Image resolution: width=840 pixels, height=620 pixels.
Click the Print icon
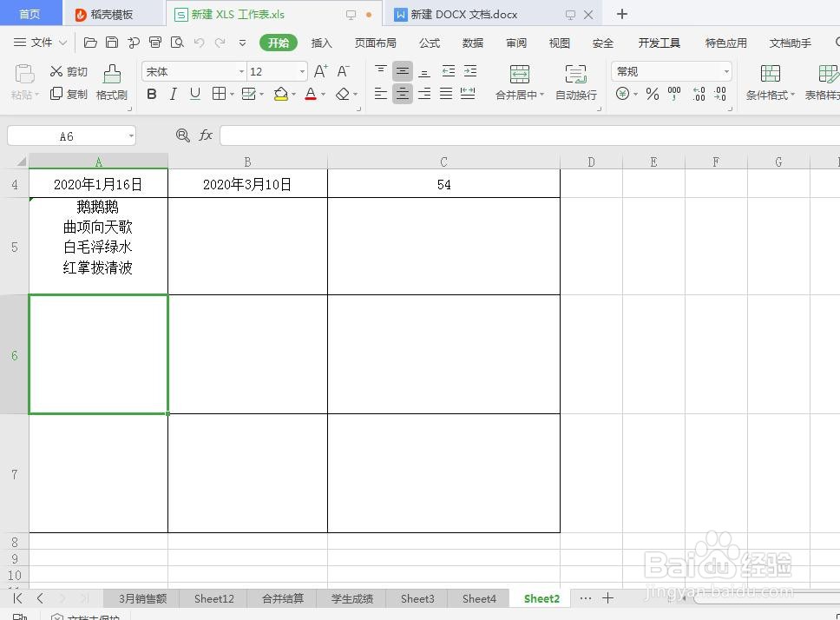155,43
